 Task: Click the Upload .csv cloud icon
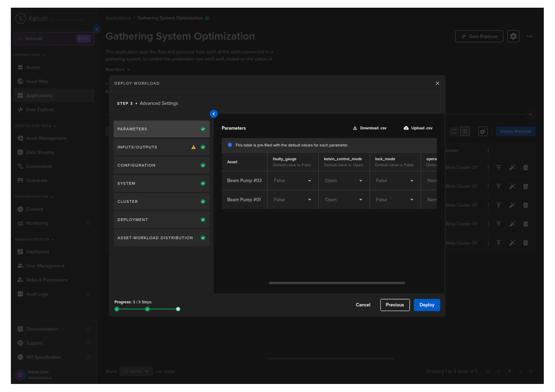(406, 128)
